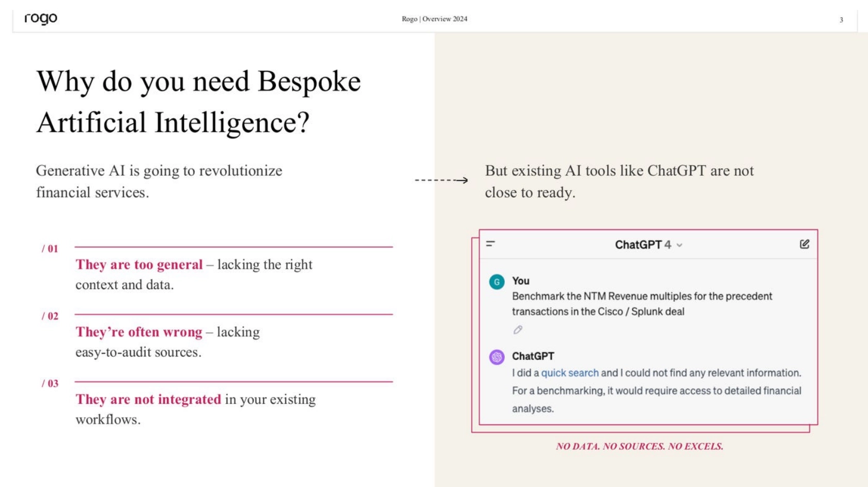Click the "Why do you need Bespoke" title
The height and width of the screenshot is (487, 868).
pos(198,81)
